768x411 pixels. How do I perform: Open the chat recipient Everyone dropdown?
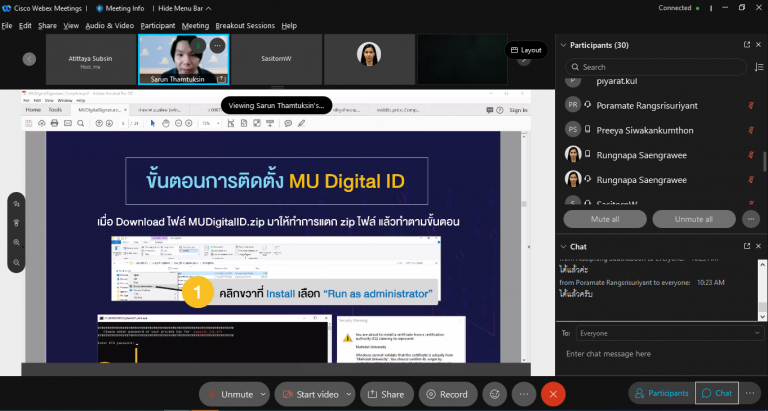tap(670, 333)
